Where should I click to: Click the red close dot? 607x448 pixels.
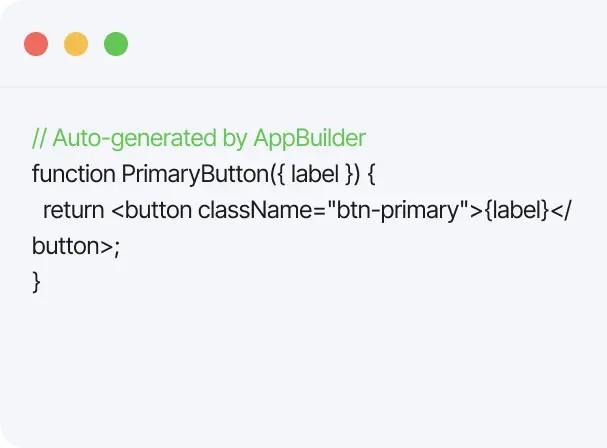pyautogui.click(x=36, y=45)
